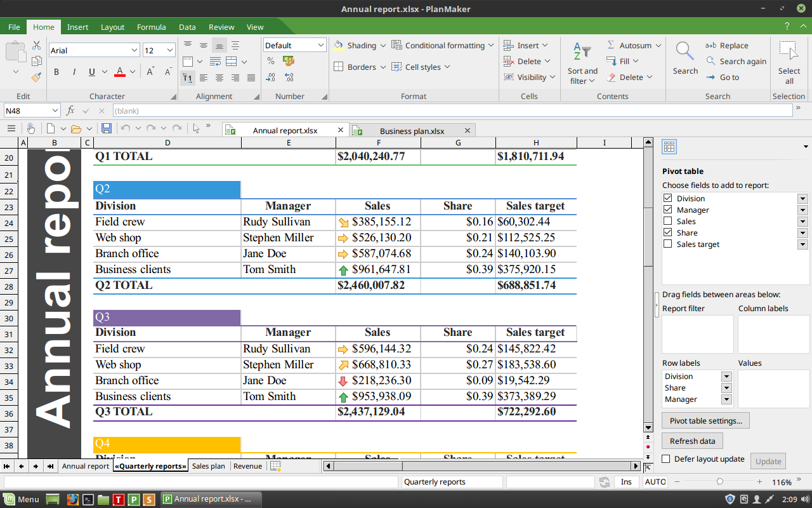Open the Mint Menu in taskbar
The width and height of the screenshot is (812, 508).
[x=22, y=499]
